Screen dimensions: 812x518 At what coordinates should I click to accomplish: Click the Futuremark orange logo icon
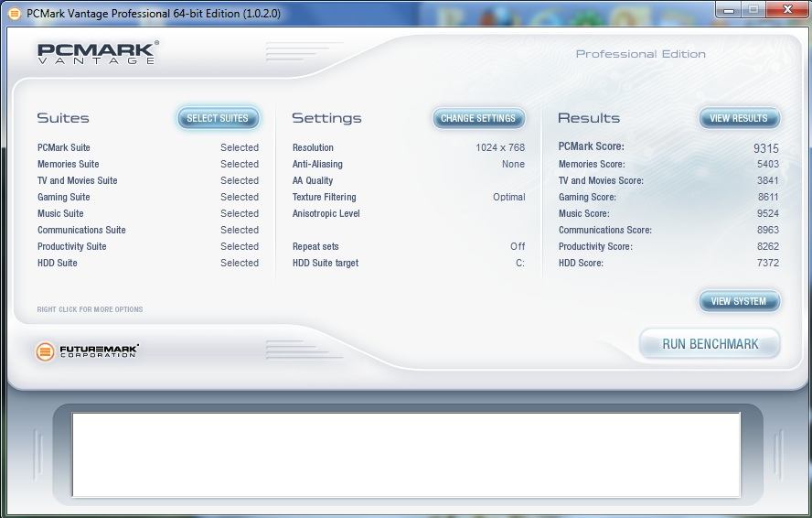[45, 351]
